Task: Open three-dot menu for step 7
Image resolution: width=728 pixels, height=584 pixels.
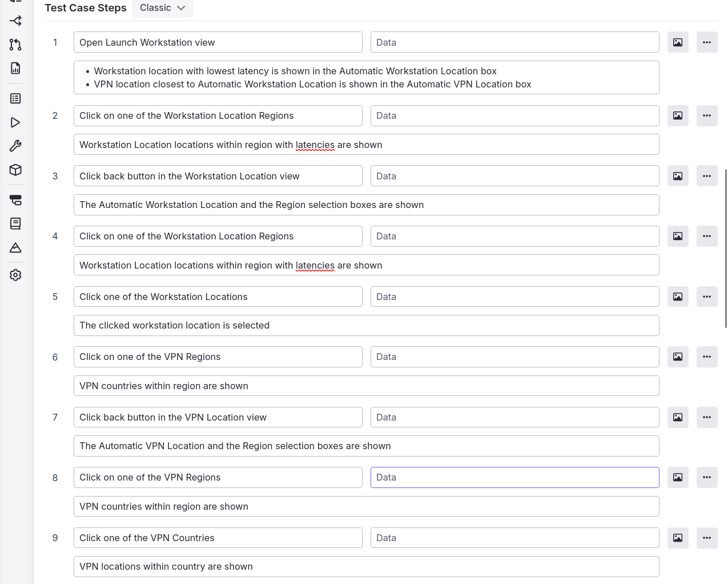Action: (707, 417)
